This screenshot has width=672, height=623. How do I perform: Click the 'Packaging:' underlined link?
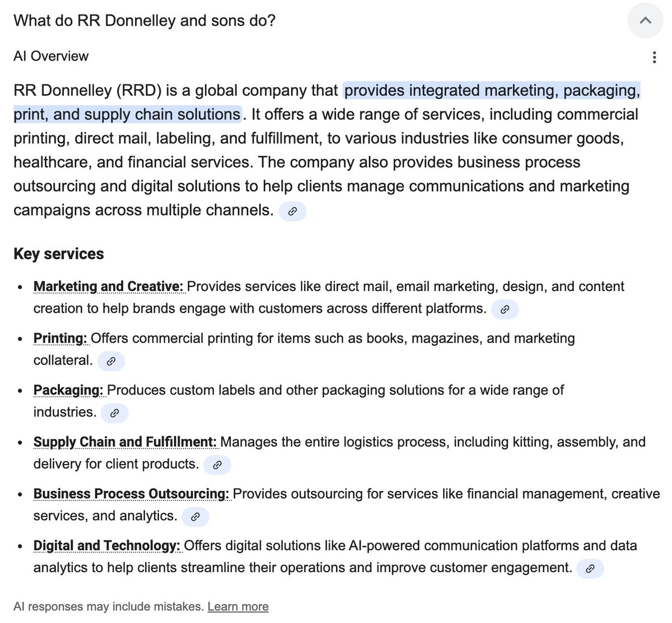pyautogui.click(x=68, y=390)
